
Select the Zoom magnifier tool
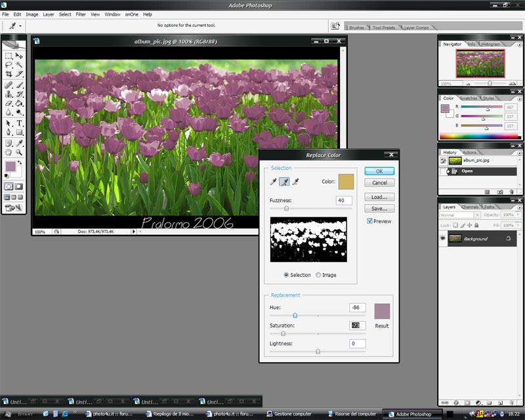[20, 152]
